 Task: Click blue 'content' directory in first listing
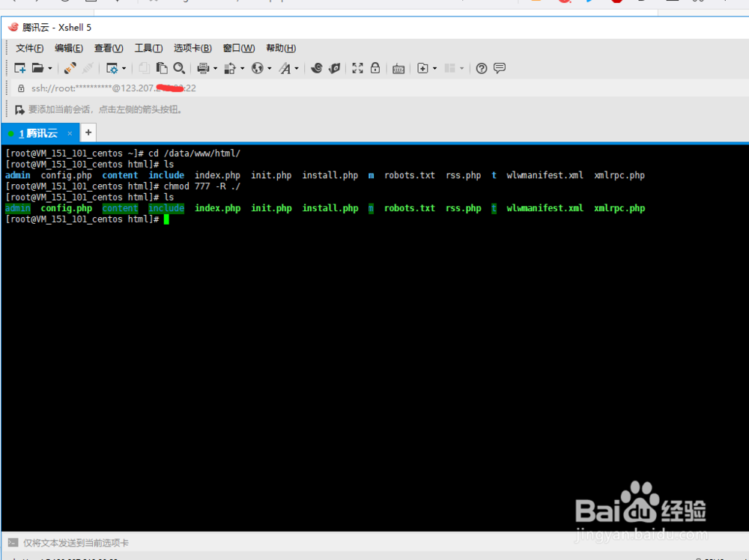120,175
